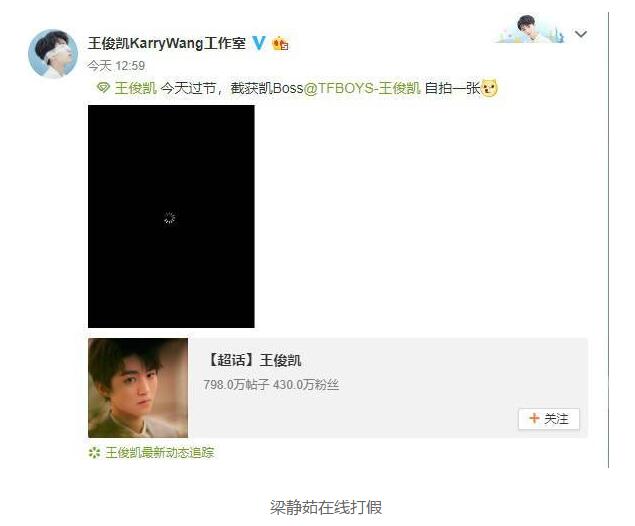Open the 王俊凯 super-topic tag link
This screenshot has height=526, width=635.
click(136, 88)
